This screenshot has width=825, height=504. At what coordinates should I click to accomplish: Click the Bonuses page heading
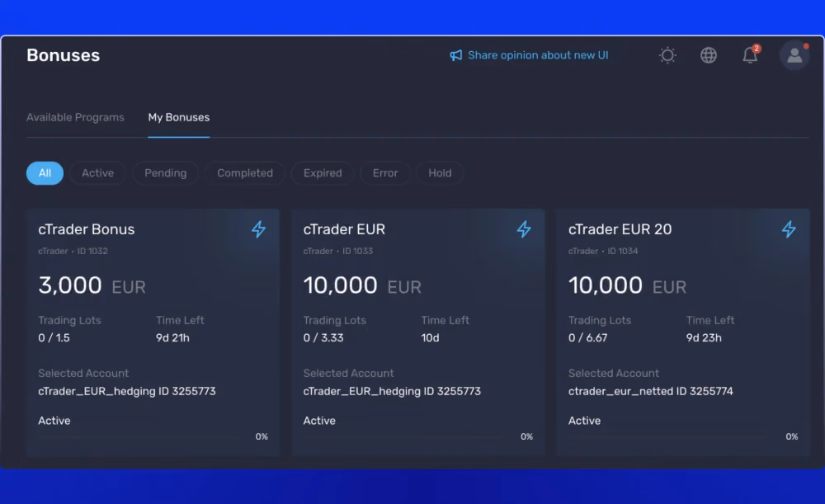point(64,55)
